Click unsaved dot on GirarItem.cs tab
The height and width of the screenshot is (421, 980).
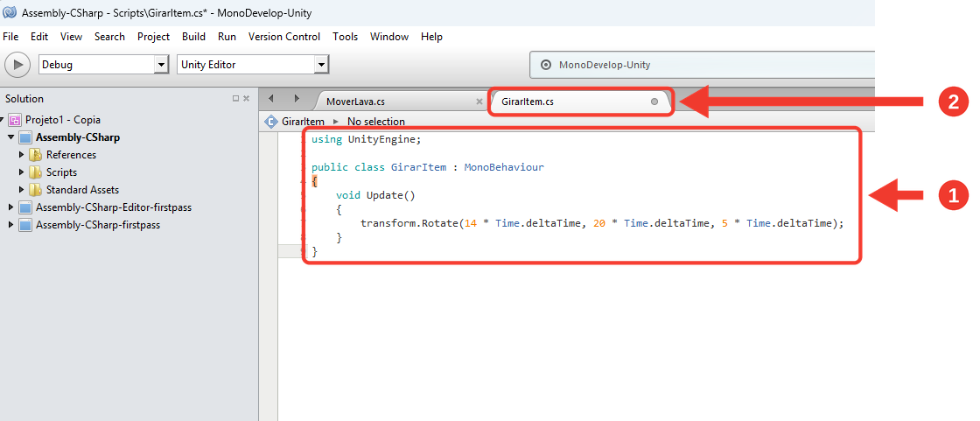coord(654,102)
